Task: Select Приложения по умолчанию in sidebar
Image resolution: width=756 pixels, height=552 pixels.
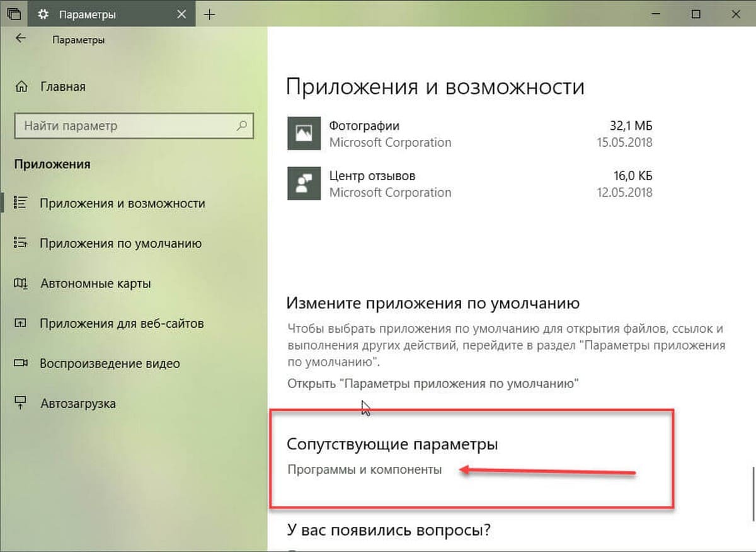Action: pyautogui.click(x=121, y=243)
